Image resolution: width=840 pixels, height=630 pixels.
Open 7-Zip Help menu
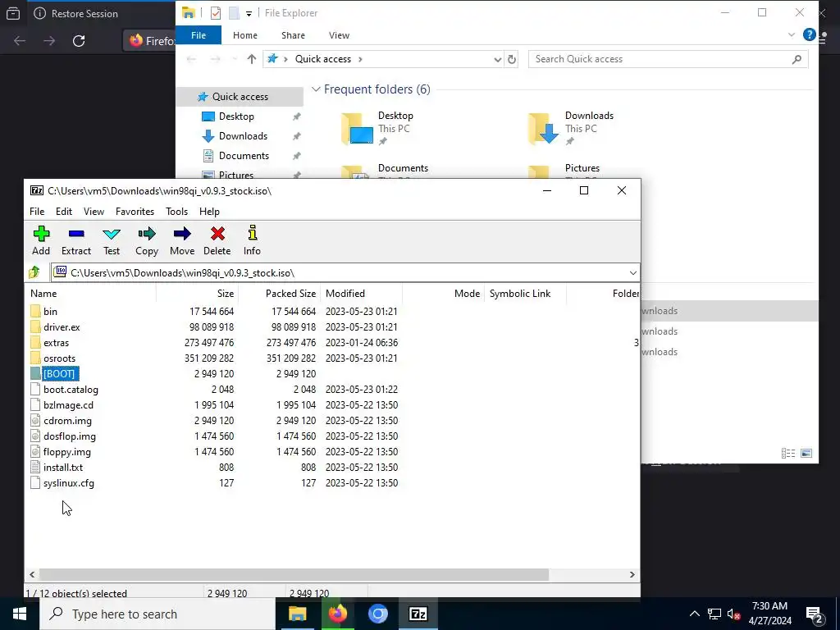pos(209,212)
